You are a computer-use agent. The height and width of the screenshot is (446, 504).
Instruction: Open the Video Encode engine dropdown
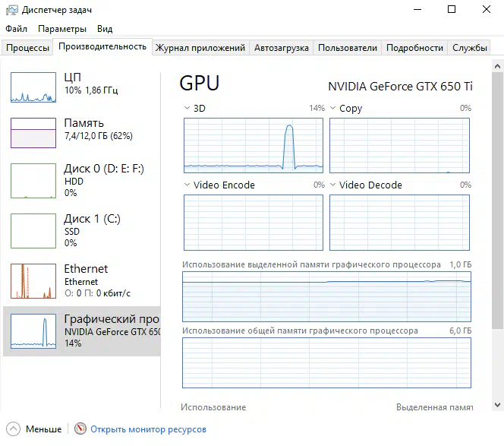point(187,185)
